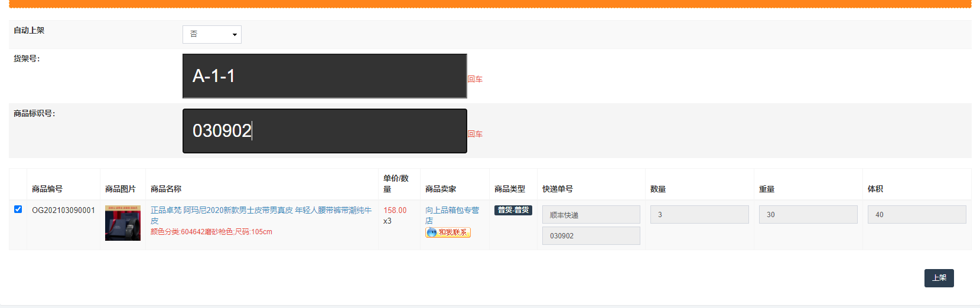Click the quantity text x3

tap(388, 221)
